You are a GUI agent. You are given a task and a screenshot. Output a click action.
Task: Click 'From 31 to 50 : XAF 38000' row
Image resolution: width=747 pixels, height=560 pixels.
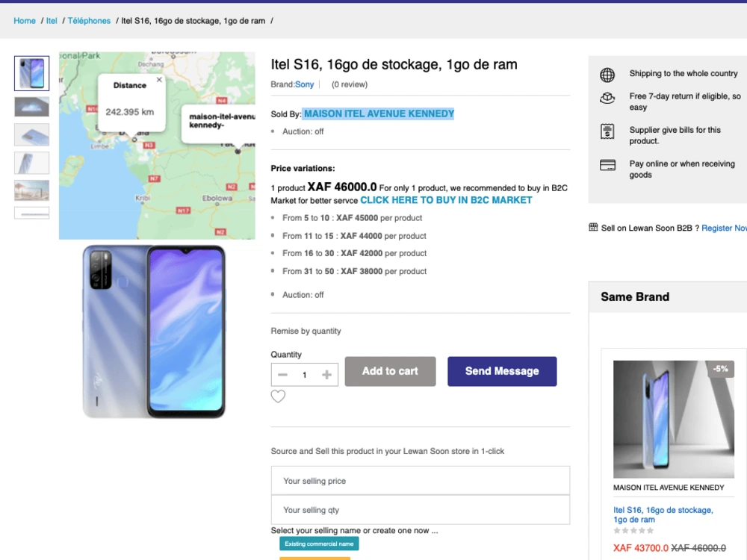(354, 271)
